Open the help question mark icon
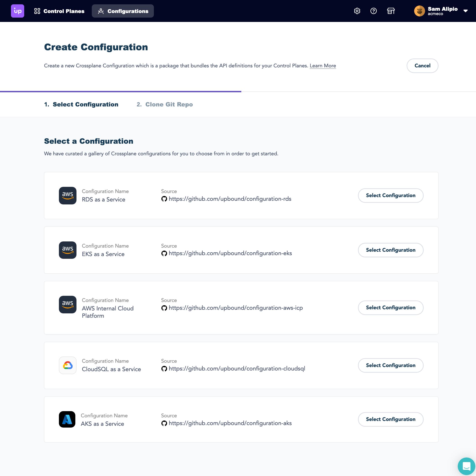Image resolution: width=476 pixels, height=476 pixels. [373, 11]
